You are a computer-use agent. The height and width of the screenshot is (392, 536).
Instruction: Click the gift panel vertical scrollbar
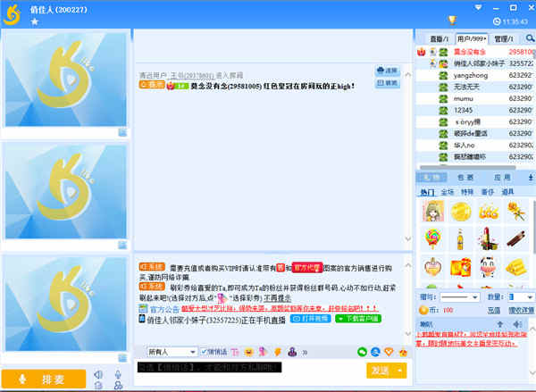coord(533,226)
